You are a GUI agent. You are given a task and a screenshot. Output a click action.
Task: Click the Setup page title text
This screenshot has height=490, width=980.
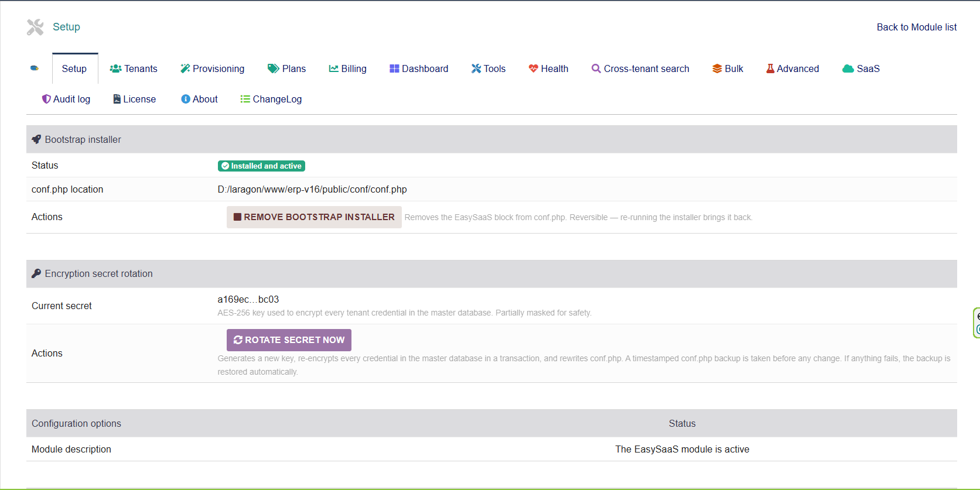(66, 27)
